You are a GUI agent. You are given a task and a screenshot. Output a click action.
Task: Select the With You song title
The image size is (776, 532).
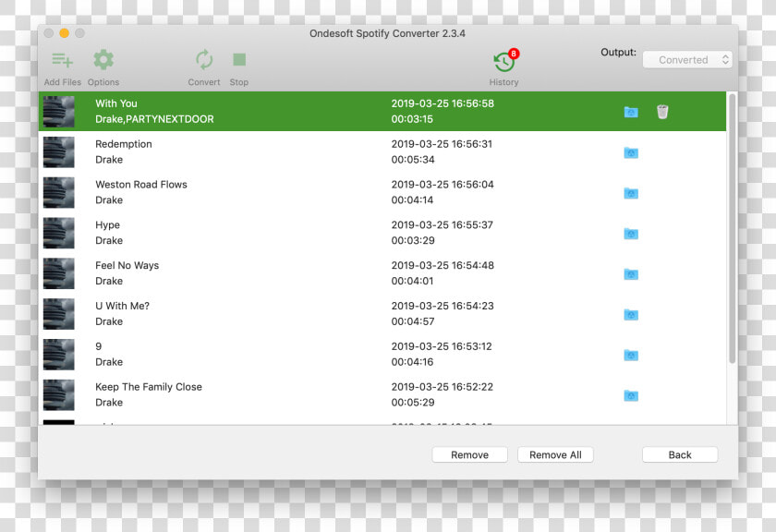116,103
